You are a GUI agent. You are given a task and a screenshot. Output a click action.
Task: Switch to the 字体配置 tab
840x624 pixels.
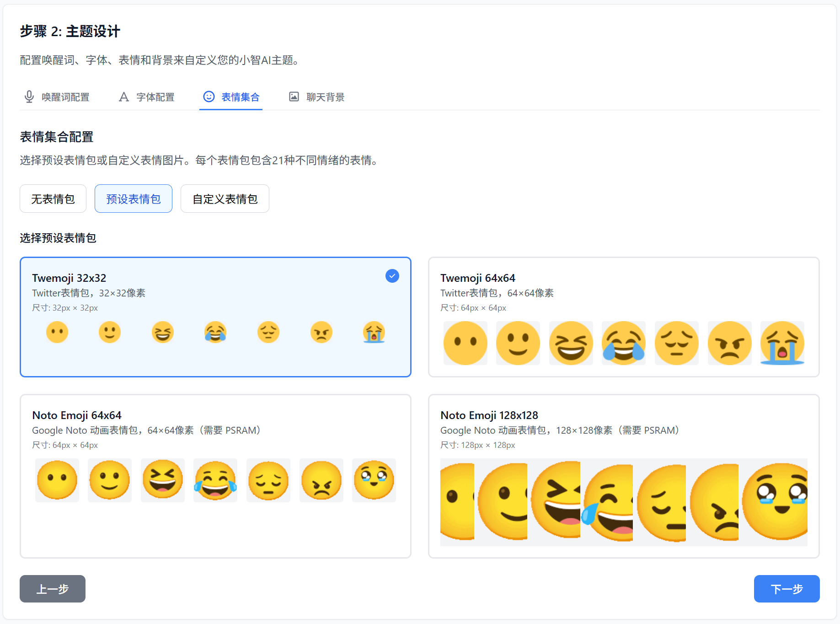pyautogui.click(x=146, y=97)
